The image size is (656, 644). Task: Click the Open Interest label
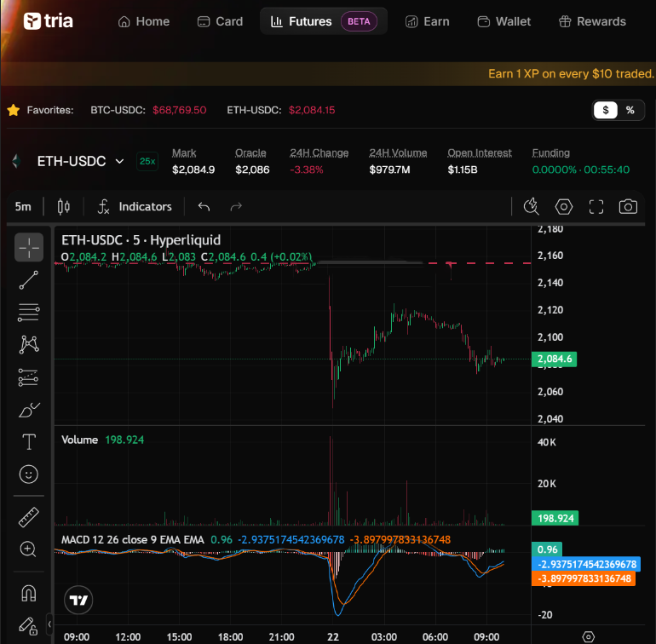[480, 153]
